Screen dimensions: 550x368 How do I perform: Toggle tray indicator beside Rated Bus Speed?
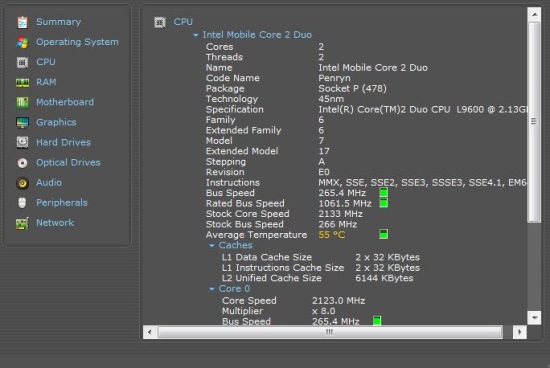383,203
